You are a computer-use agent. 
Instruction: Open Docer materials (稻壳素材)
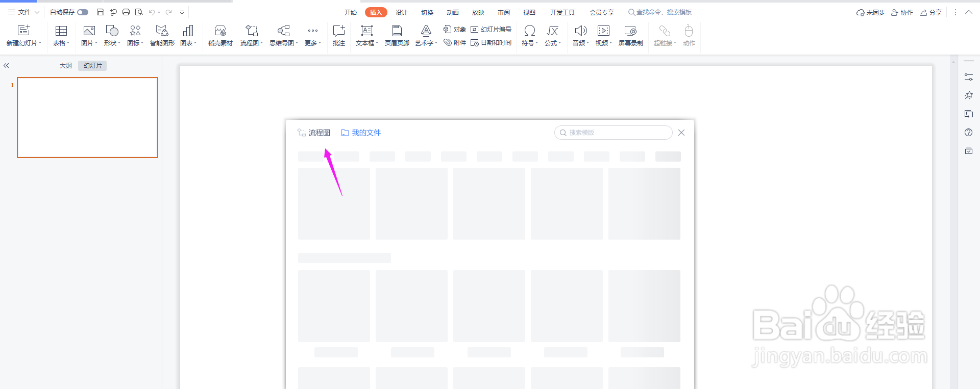click(220, 36)
